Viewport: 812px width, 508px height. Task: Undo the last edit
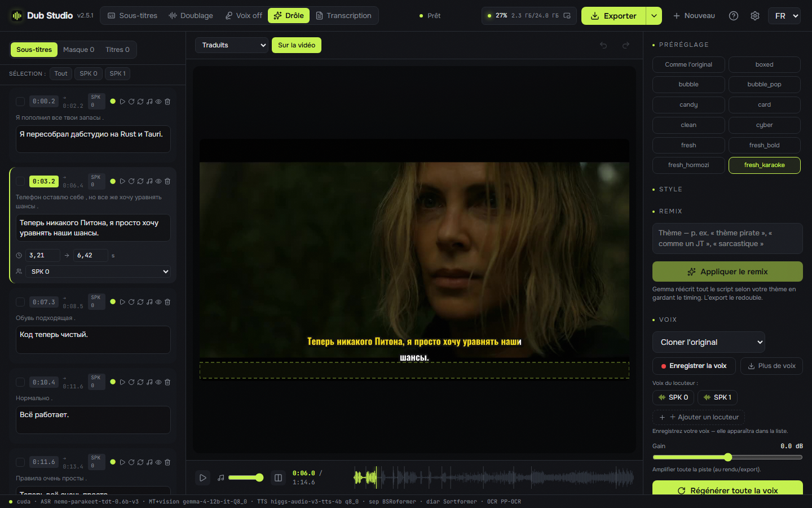point(603,45)
